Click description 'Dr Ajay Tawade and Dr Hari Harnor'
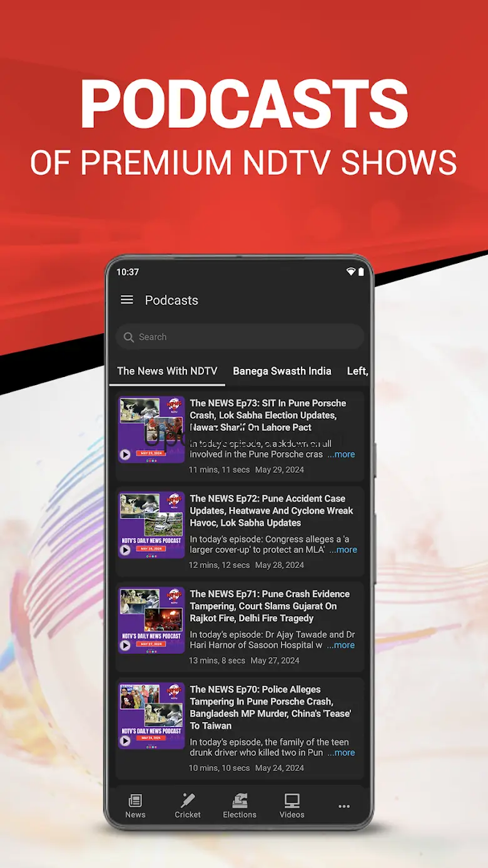Image resolution: width=488 pixels, height=868 pixels. point(272,639)
